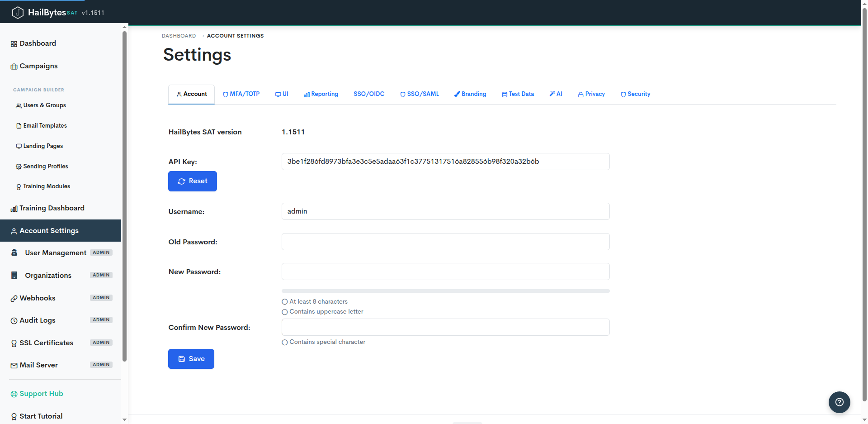Focus the Username field
Image resolution: width=868 pixels, height=424 pixels.
click(x=446, y=211)
